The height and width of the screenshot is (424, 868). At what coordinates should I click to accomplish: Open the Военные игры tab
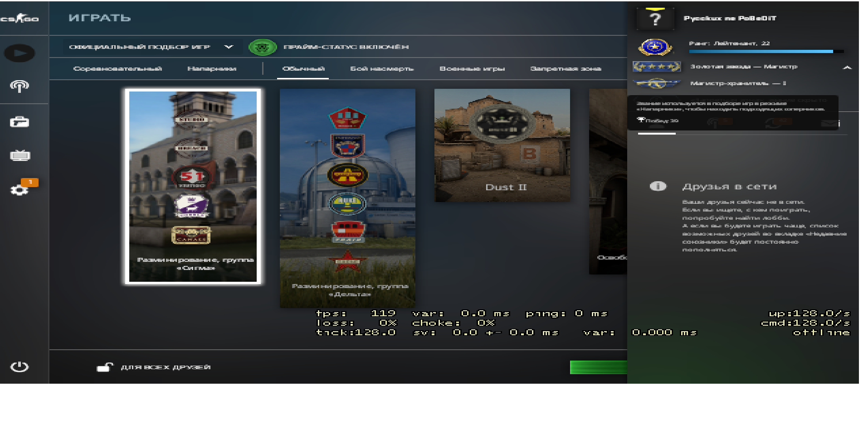[472, 68]
